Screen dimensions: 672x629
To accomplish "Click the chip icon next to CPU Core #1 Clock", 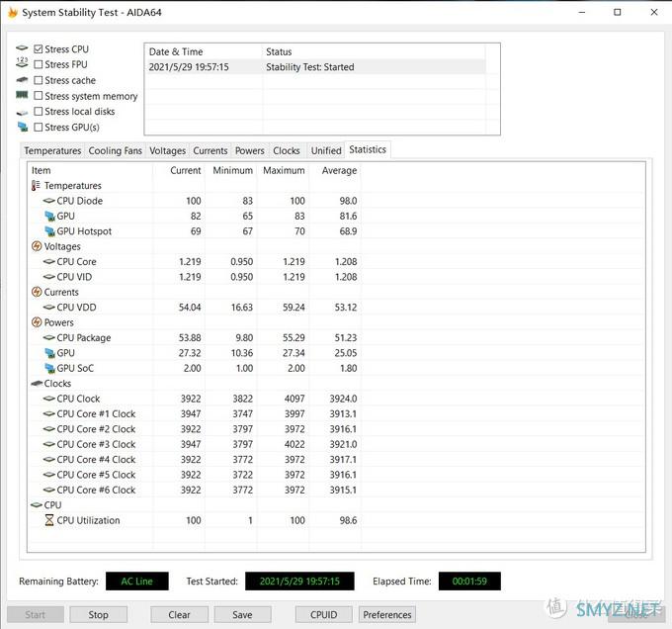I will tap(49, 413).
